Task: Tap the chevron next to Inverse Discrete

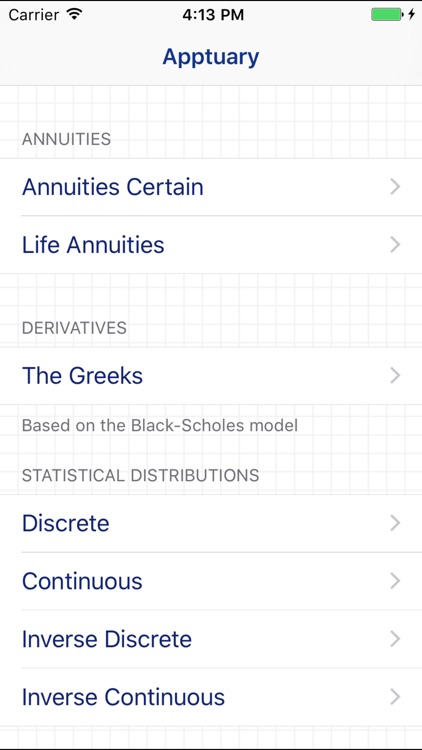Action: (x=395, y=639)
